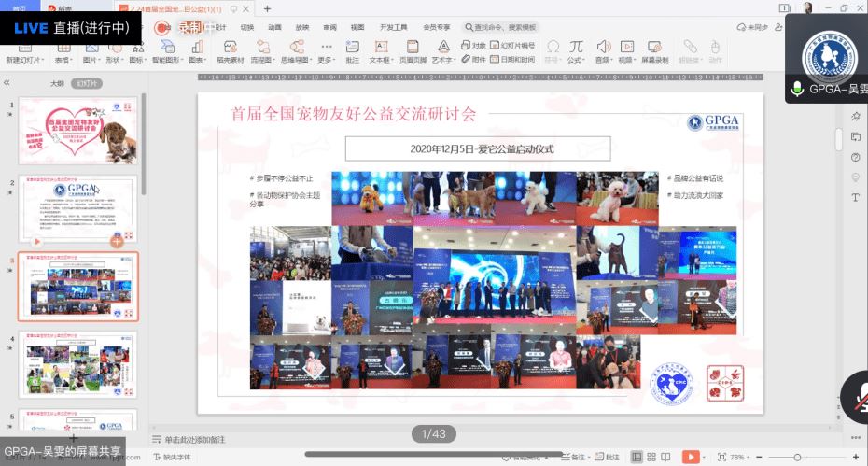The height and width of the screenshot is (466, 868).
Task: Insert Object (对象)
Action: [x=474, y=45]
